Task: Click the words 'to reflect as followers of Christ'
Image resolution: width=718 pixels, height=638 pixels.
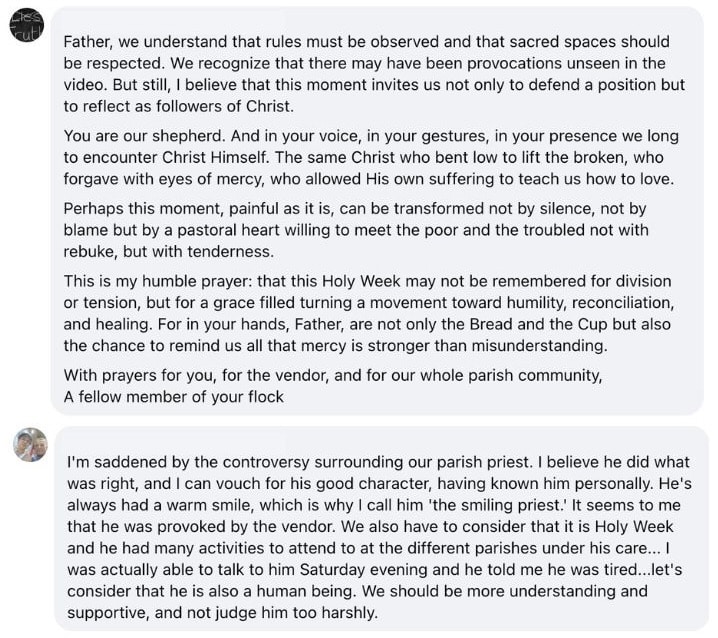Action: point(179,106)
